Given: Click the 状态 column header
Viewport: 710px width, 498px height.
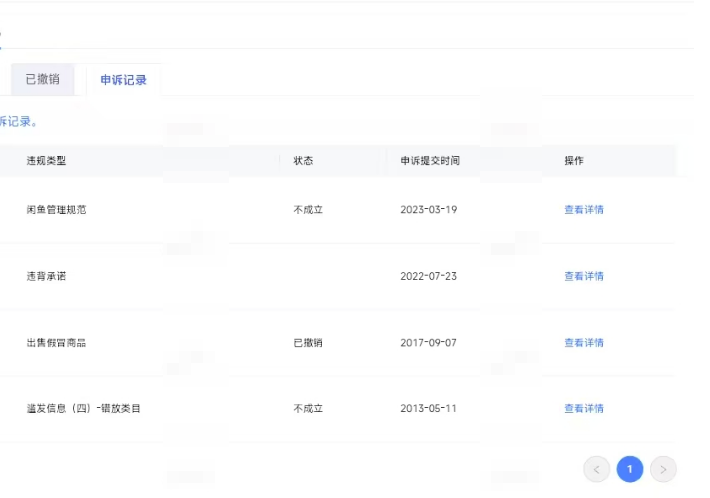Looking at the screenshot, I should [x=303, y=161].
